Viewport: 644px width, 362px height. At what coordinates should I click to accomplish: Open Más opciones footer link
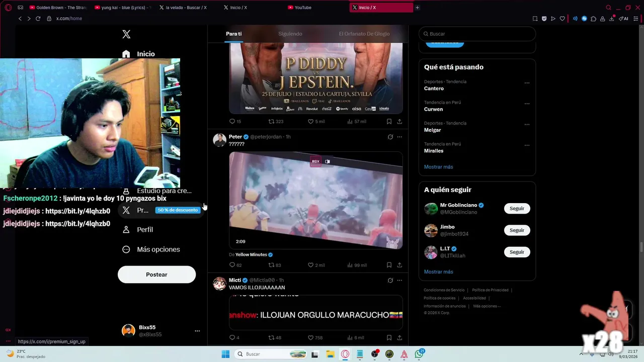(487, 306)
